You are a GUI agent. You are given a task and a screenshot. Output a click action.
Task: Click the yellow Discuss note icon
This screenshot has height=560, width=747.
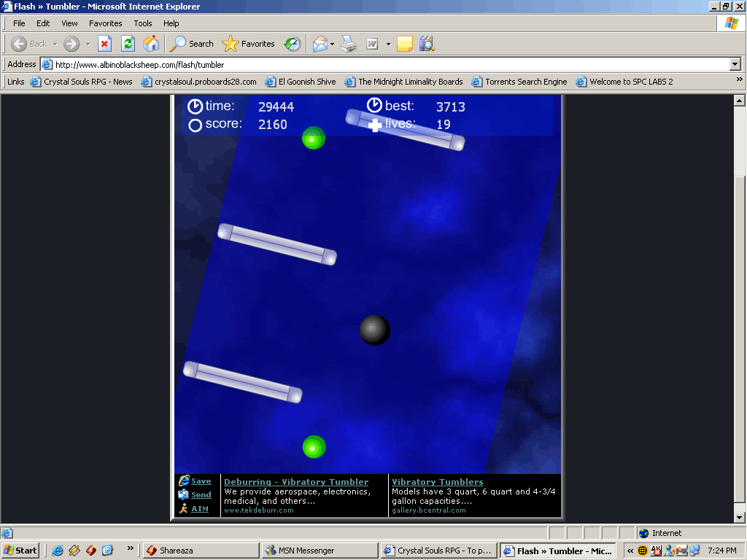[404, 44]
